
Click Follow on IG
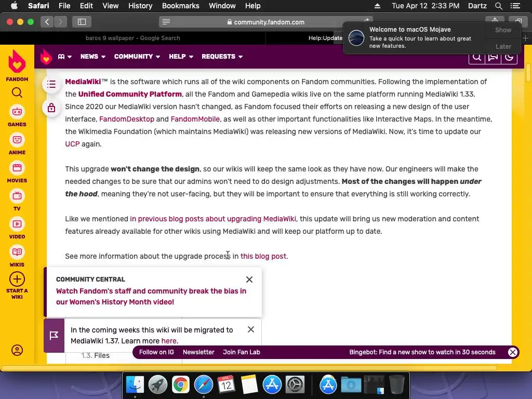[x=156, y=352]
